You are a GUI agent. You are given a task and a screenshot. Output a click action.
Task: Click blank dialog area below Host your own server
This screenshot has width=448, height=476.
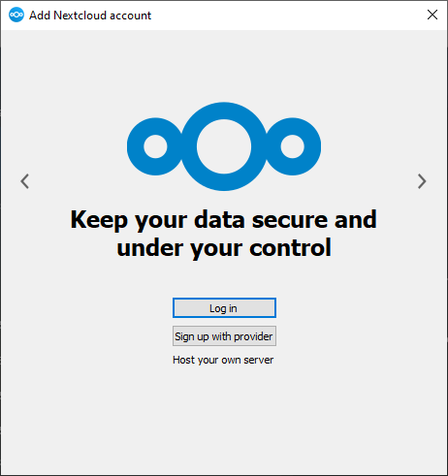[x=224, y=420]
